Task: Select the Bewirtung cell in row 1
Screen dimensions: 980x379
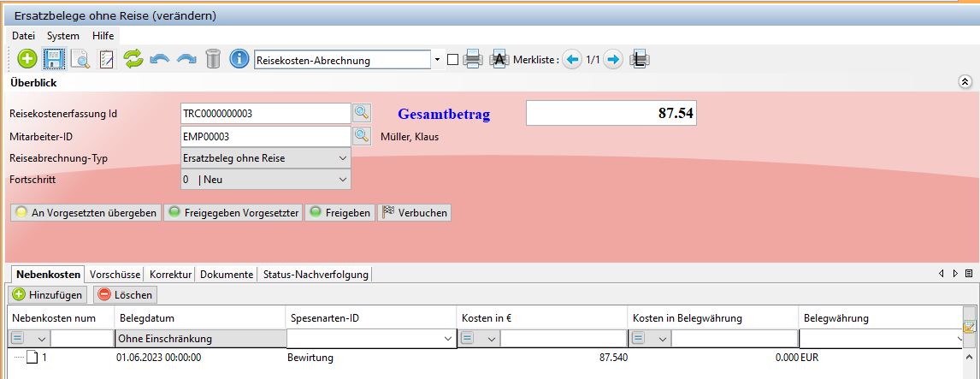Action: (371, 358)
